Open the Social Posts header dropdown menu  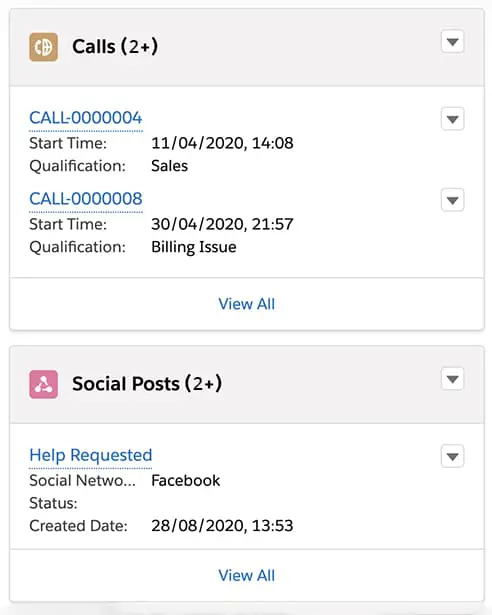[452, 379]
